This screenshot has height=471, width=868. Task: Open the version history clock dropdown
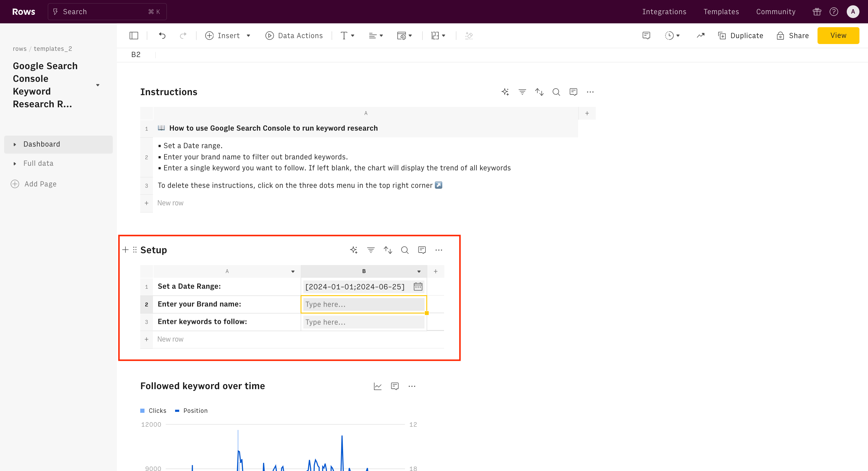pos(672,36)
